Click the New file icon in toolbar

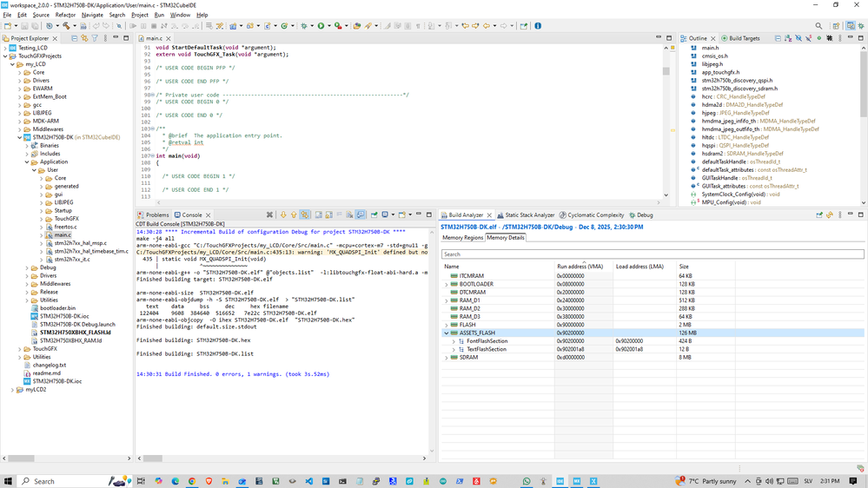(7, 26)
